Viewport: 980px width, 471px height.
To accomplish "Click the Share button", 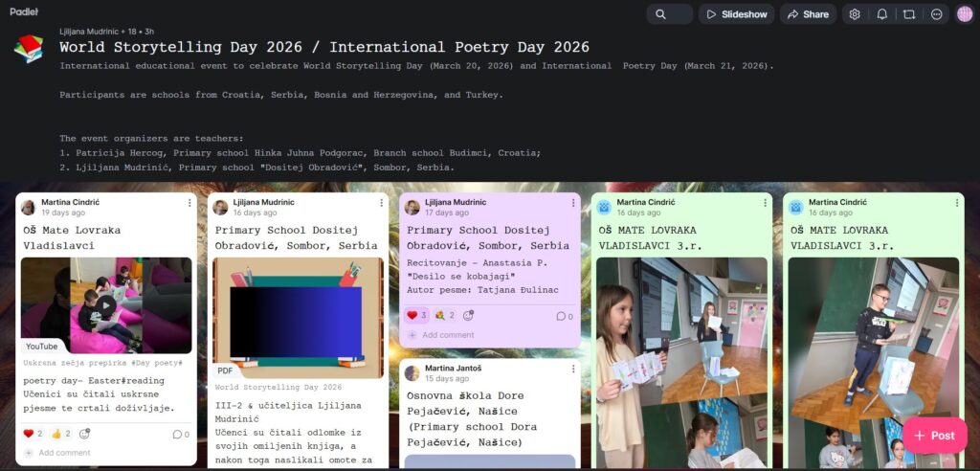I will tap(808, 14).
